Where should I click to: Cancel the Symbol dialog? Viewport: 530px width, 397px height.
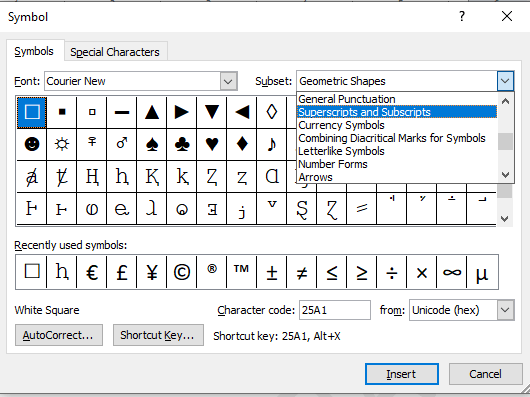pos(485,374)
